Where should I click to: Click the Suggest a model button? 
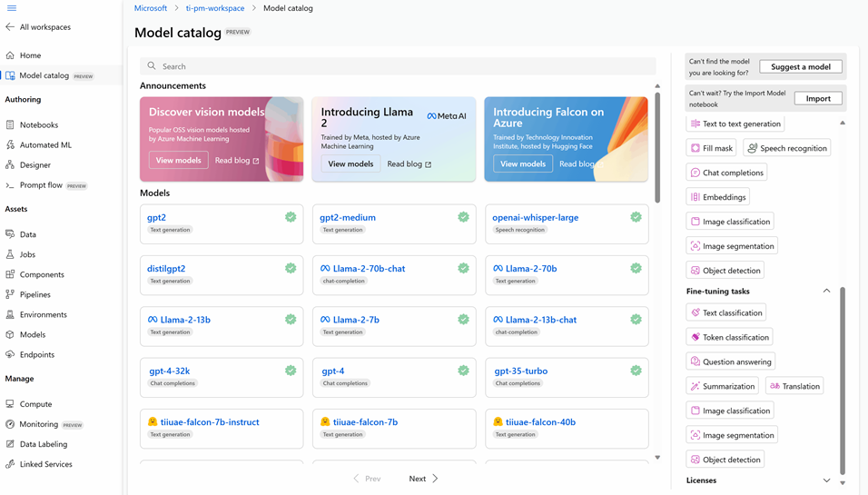(800, 66)
